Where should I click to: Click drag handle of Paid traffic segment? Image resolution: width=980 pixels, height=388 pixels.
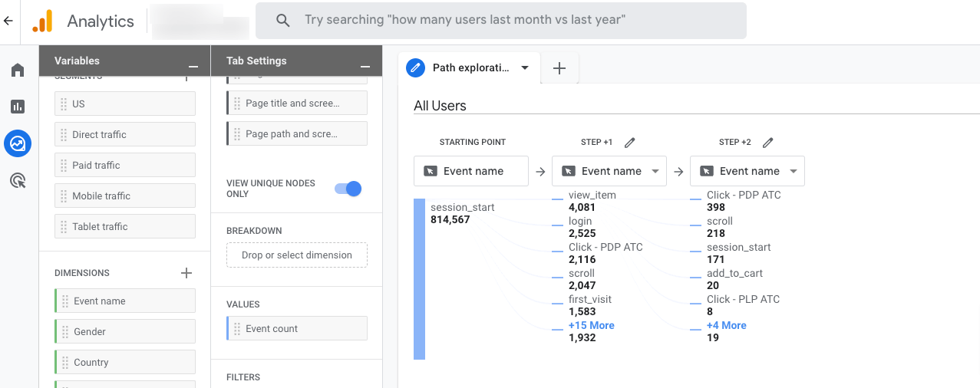(64, 165)
